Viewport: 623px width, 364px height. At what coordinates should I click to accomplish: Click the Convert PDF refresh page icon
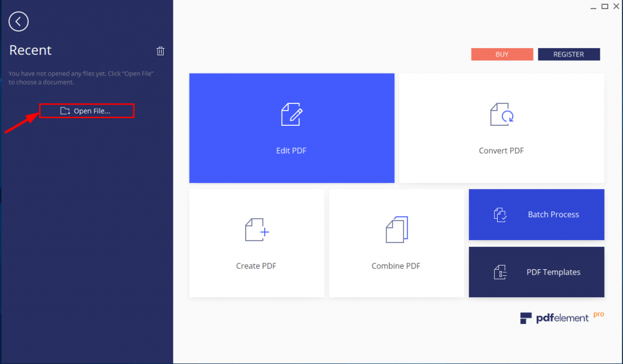coord(501,114)
